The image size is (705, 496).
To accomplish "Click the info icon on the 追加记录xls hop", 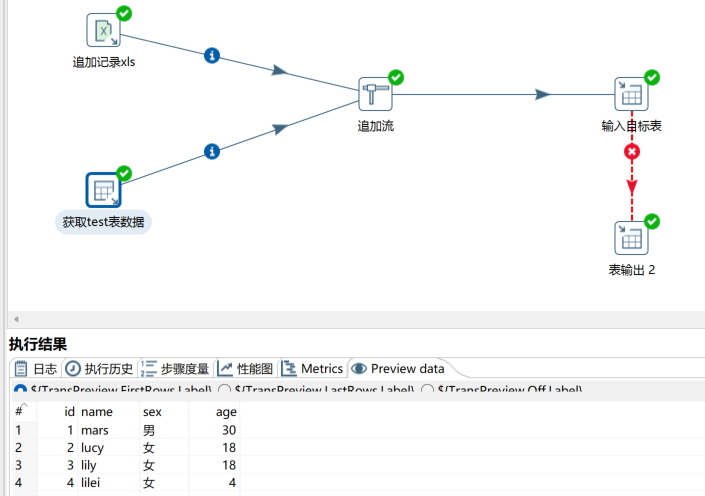I will [211, 55].
